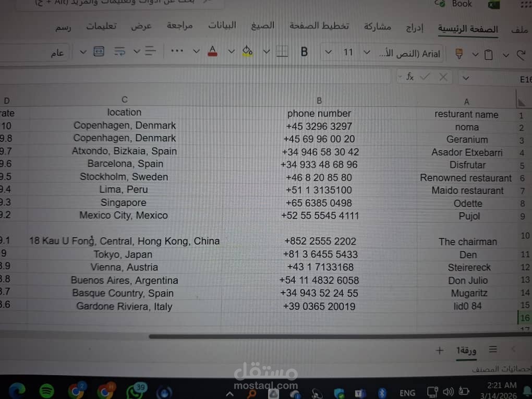
Task: Open the مراجعة Review tab
Action: 179,26
